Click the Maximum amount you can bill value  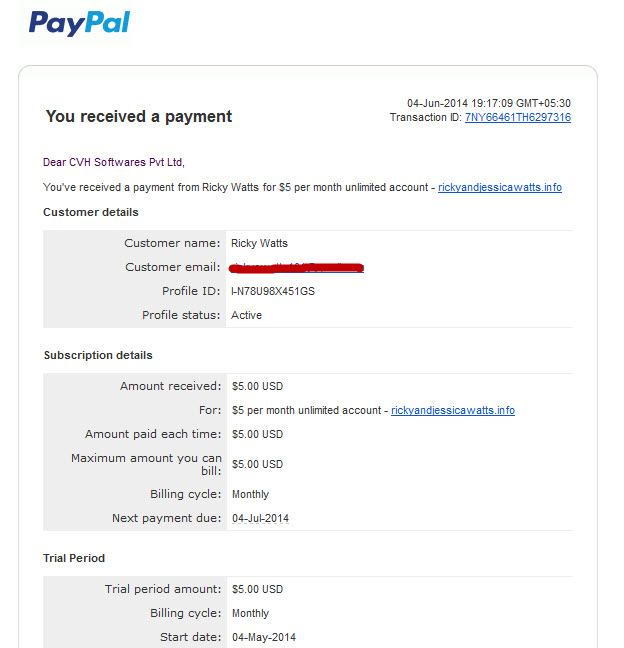[x=257, y=465]
